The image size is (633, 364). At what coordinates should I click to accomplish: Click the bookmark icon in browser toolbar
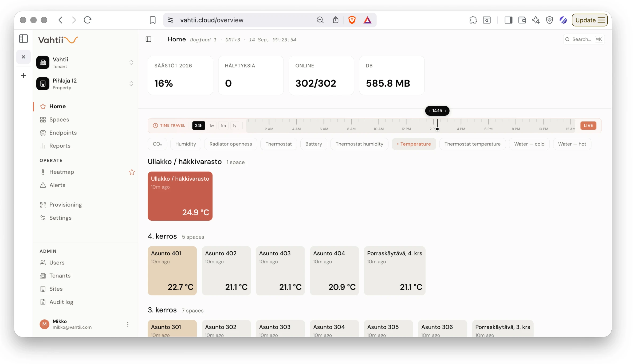[153, 20]
